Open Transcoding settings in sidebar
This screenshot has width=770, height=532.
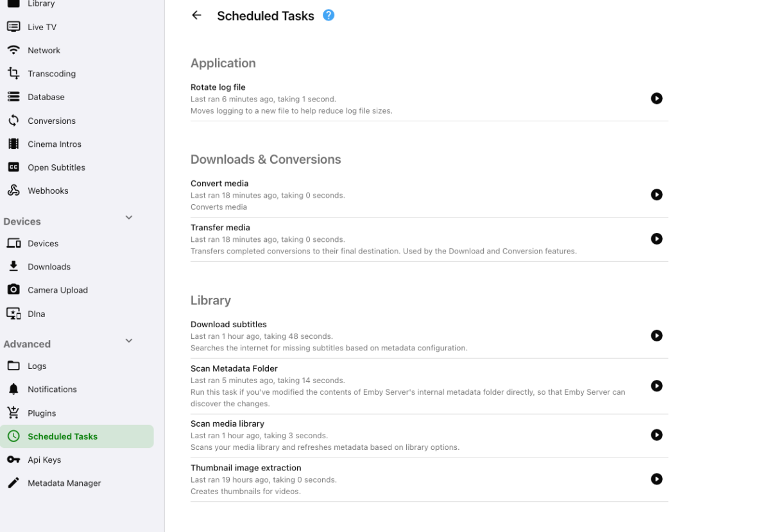51,74
